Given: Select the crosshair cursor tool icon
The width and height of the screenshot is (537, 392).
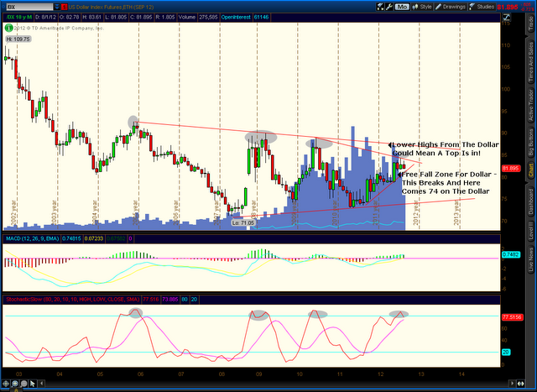Looking at the screenshot, I should pos(6,384).
